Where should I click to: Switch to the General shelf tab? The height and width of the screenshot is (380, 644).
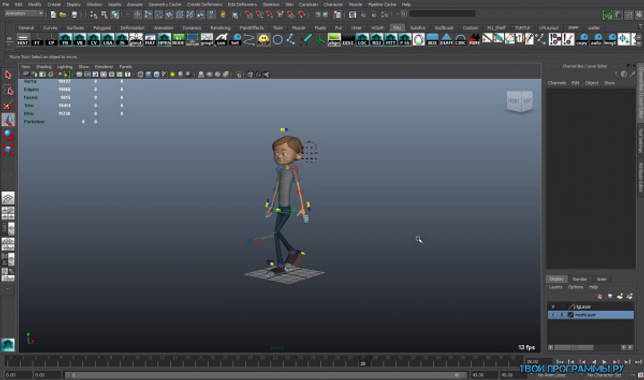(26, 28)
